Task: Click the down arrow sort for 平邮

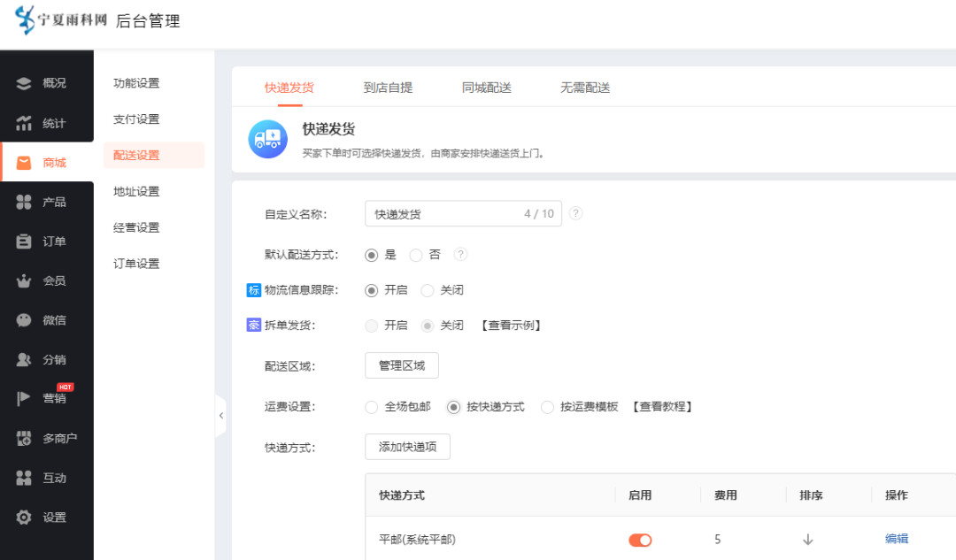Action: tap(808, 540)
